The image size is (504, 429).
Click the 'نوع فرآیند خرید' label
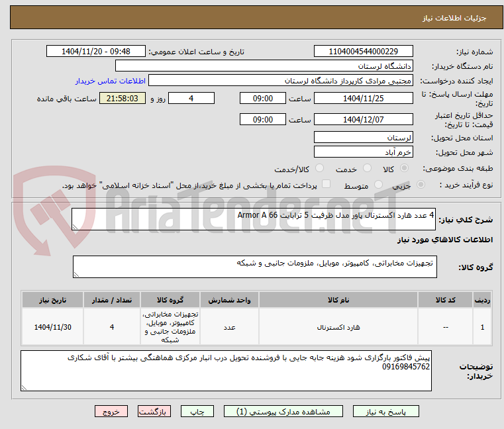pyautogui.click(x=466, y=185)
